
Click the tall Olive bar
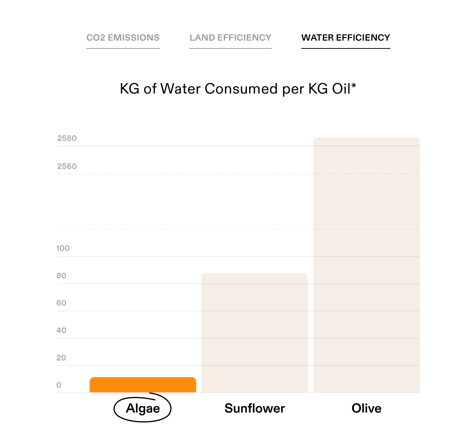tap(366, 265)
